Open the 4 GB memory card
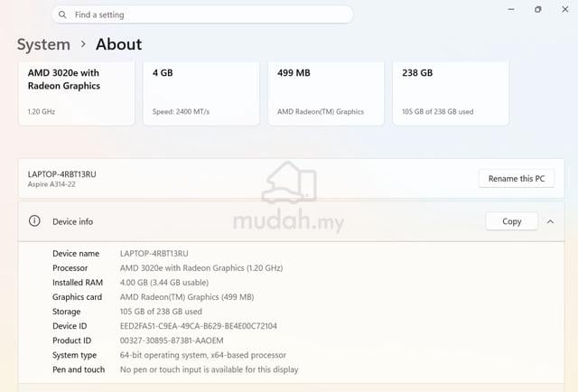This screenshot has width=578, height=392. coord(200,93)
